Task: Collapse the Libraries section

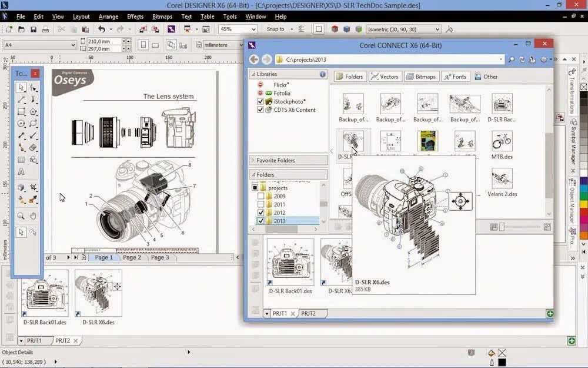Action: coord(253,74)
